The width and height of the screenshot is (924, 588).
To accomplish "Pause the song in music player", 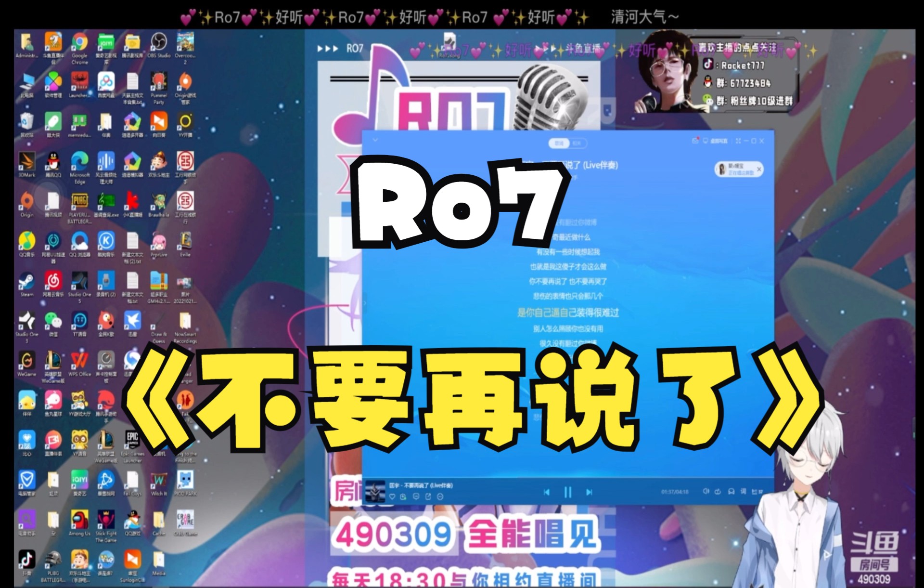I will (x=568, y=492).
